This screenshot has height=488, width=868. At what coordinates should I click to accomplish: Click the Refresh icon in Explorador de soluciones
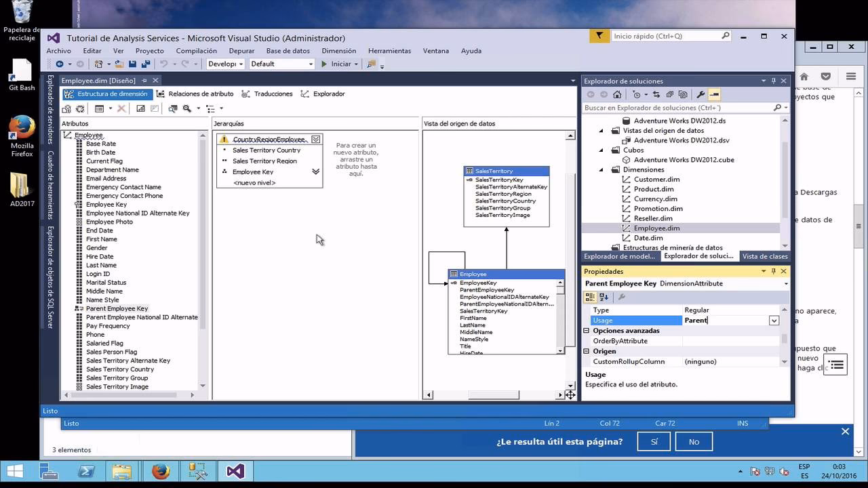656,94
